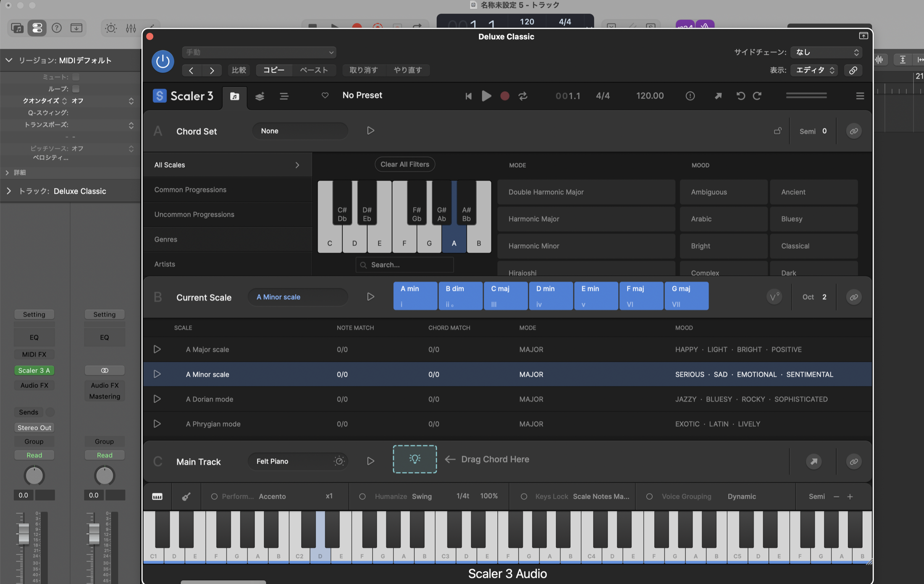Adjust the Deluxe Classic pan knob
Screen dimensions: 924x584
(34, 475)
